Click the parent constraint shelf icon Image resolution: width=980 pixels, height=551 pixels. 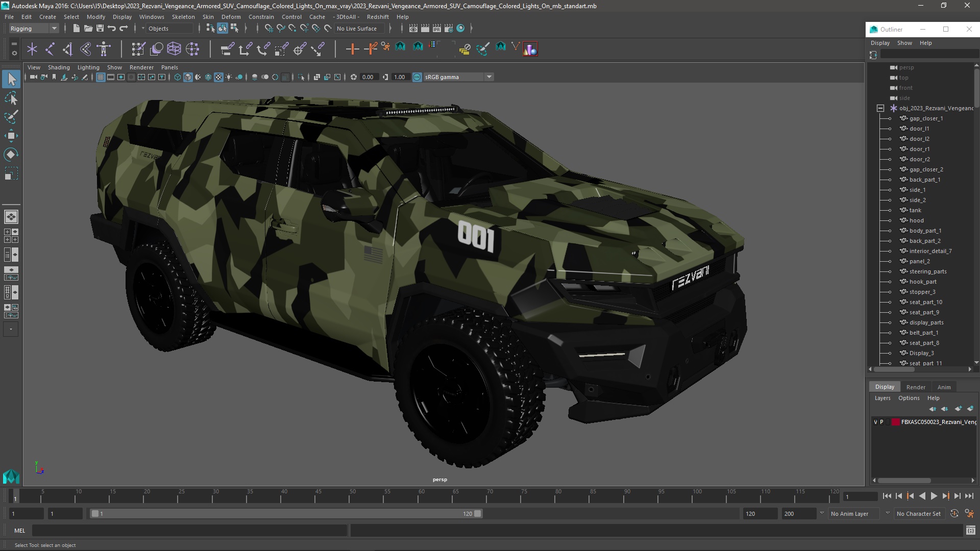coord(227,49)
